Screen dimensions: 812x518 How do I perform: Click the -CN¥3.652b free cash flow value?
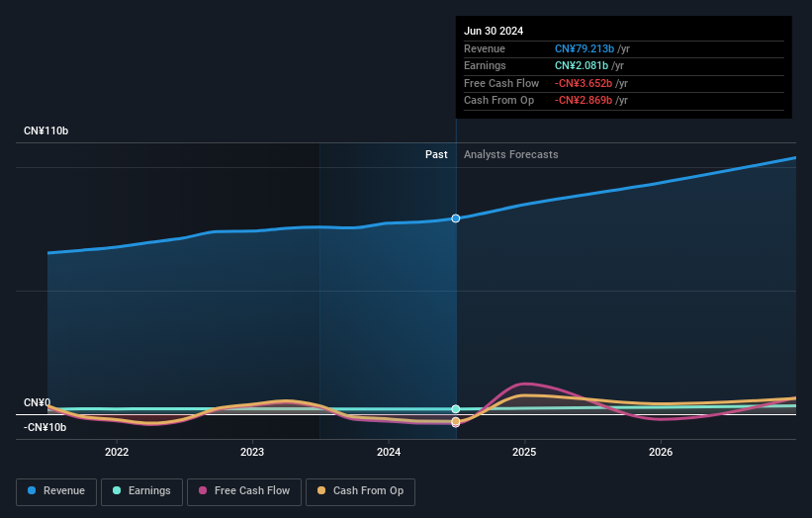(x=584, y=83)
